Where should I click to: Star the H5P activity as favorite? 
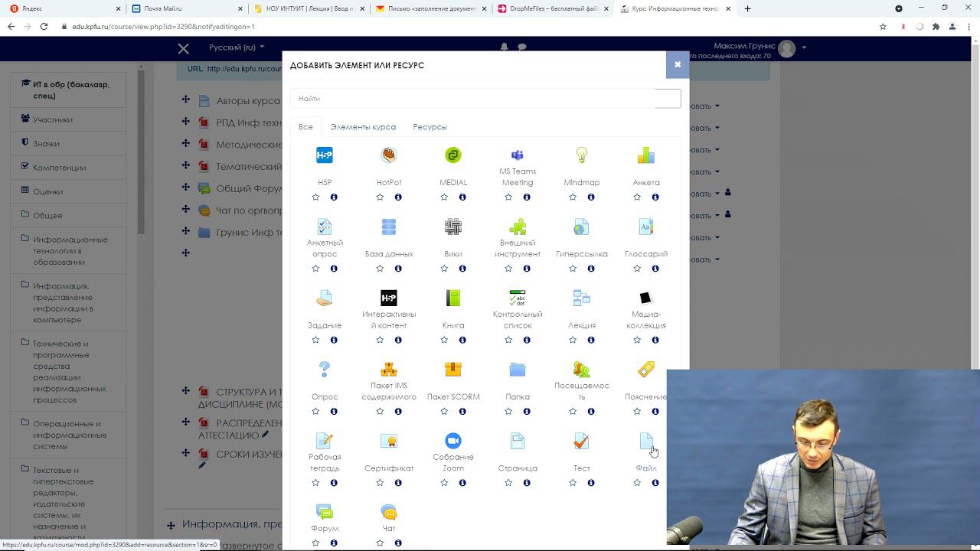click(x=315, y=197)
